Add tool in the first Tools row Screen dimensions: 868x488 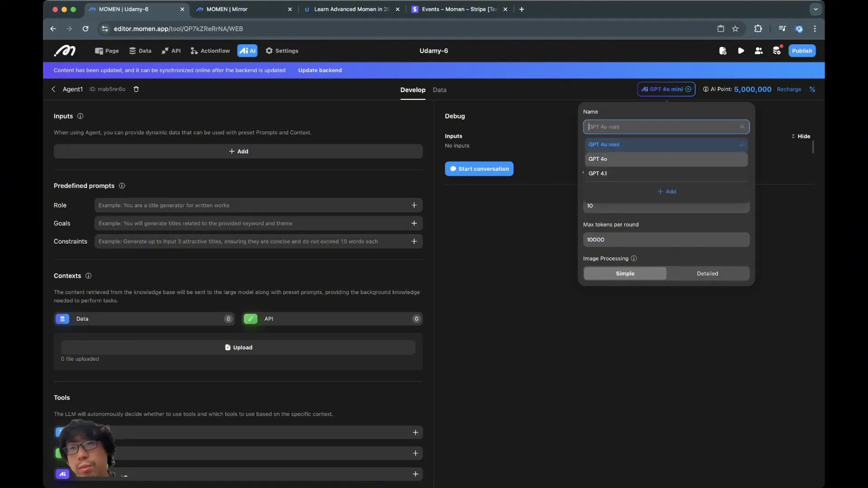415,432
